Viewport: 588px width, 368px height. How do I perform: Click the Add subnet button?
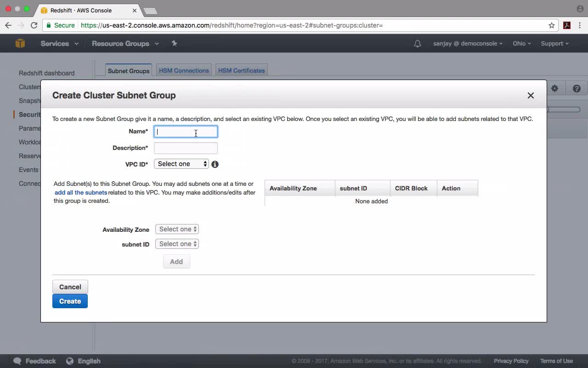pos(176,262)
